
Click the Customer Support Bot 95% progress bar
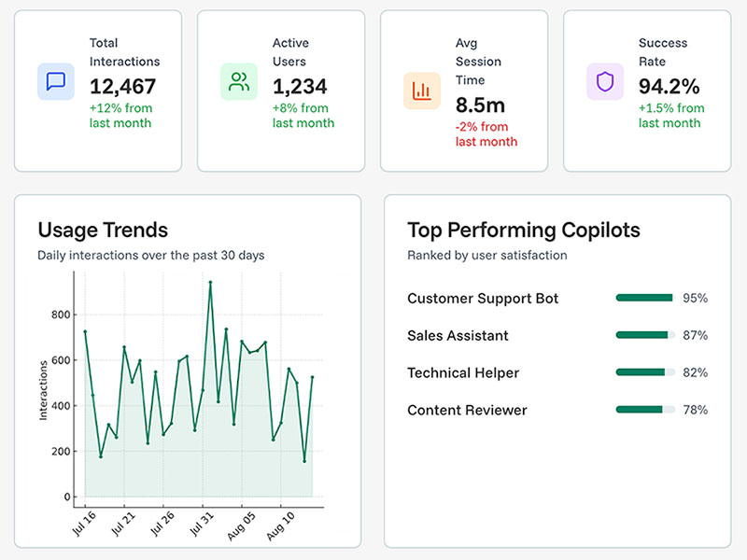tap(645, 299)
